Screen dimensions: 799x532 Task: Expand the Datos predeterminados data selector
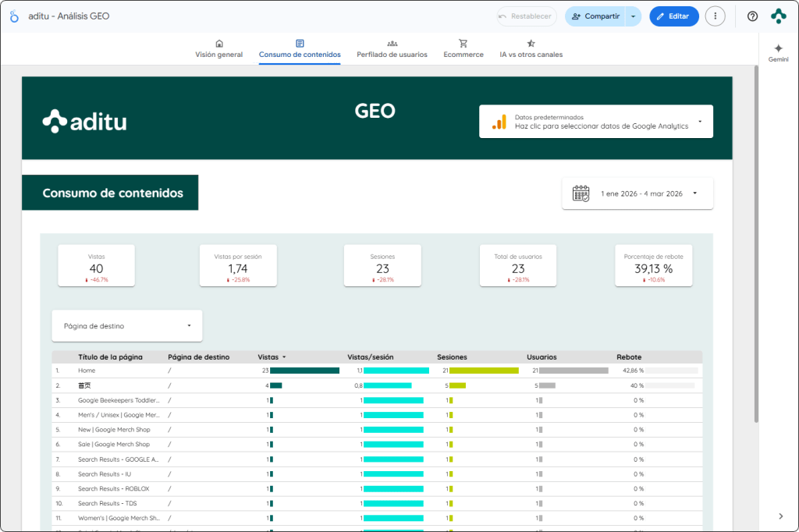699,122
